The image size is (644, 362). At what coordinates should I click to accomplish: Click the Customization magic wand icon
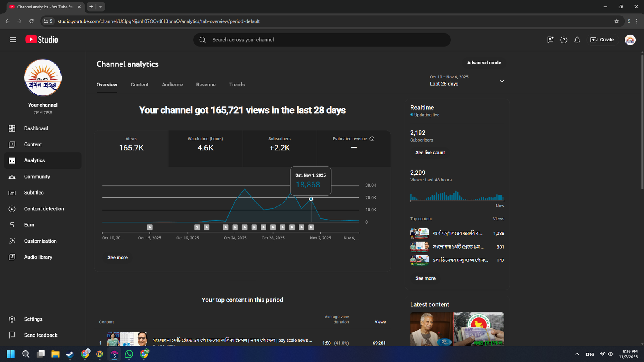[x=12, y=241]
